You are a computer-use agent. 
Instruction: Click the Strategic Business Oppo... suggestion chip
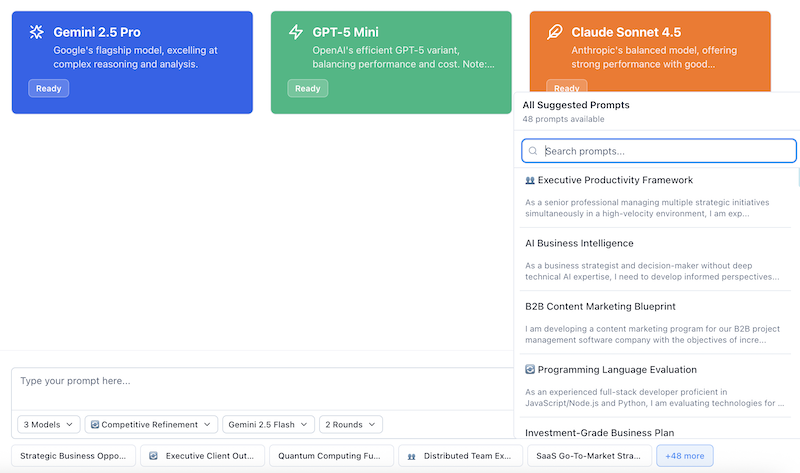(73, 455)
